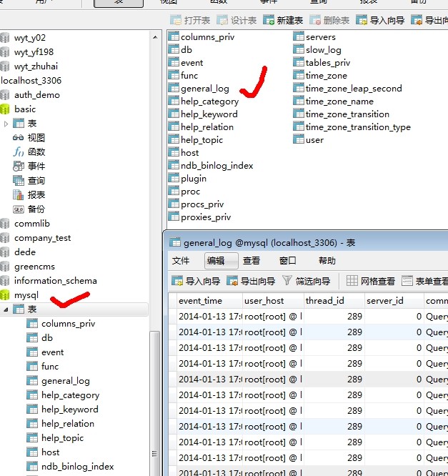The width and height of the screenshot is (448, 476).
Task: Open the 事件 (Events) node under basic
Action: coord(19,167)
